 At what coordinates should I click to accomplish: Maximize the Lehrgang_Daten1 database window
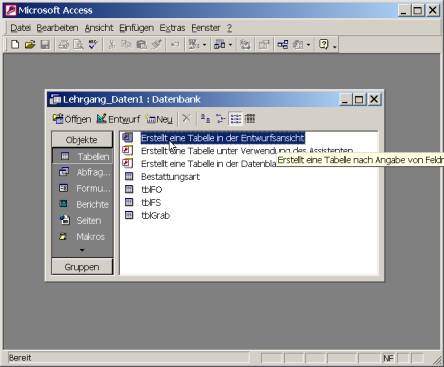click(359, 99)
